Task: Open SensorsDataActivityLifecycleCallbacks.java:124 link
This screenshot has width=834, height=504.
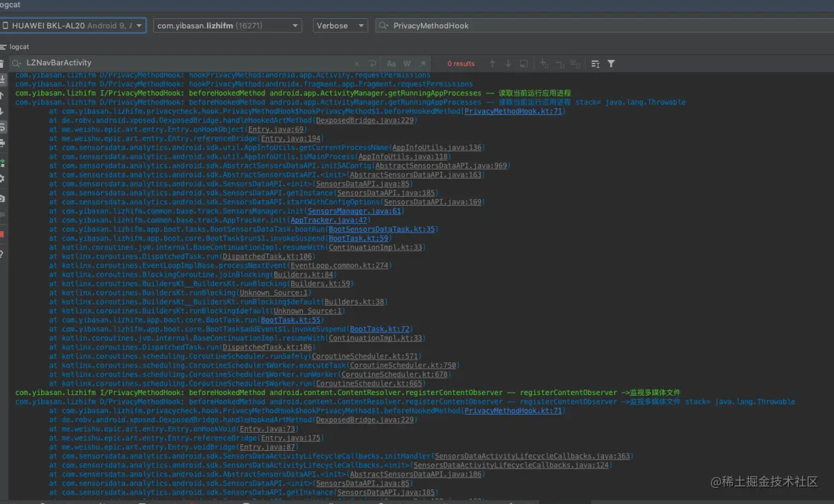Action: (511, 465)
